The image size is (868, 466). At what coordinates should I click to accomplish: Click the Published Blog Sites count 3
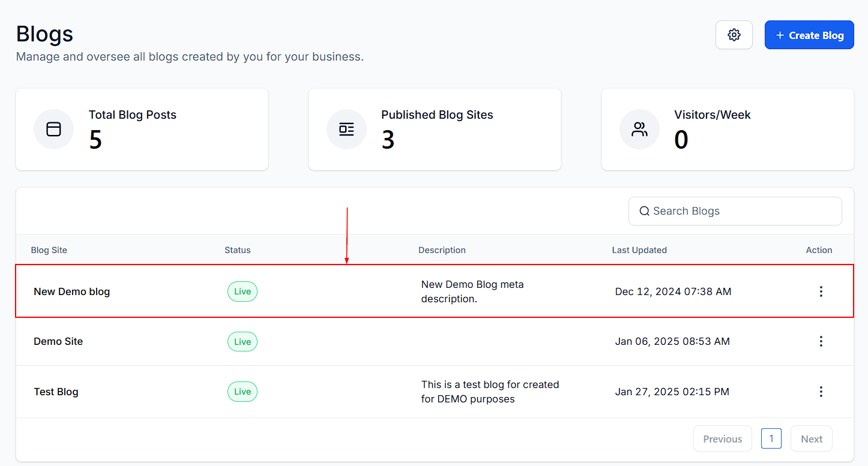pyautogui.click(x=388, y=140)
